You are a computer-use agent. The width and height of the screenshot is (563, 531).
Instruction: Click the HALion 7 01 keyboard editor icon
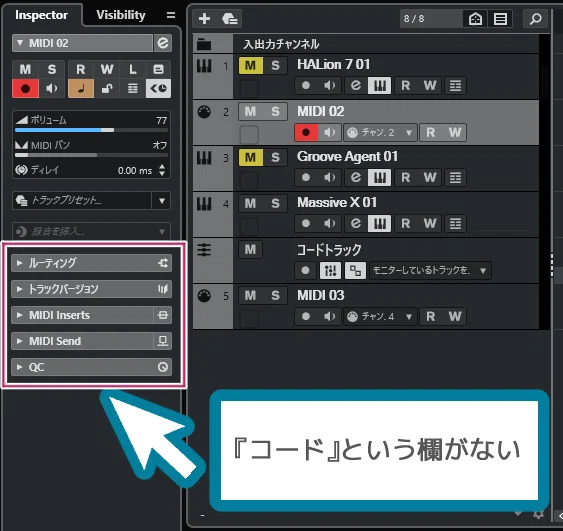[x=380, y=85]
